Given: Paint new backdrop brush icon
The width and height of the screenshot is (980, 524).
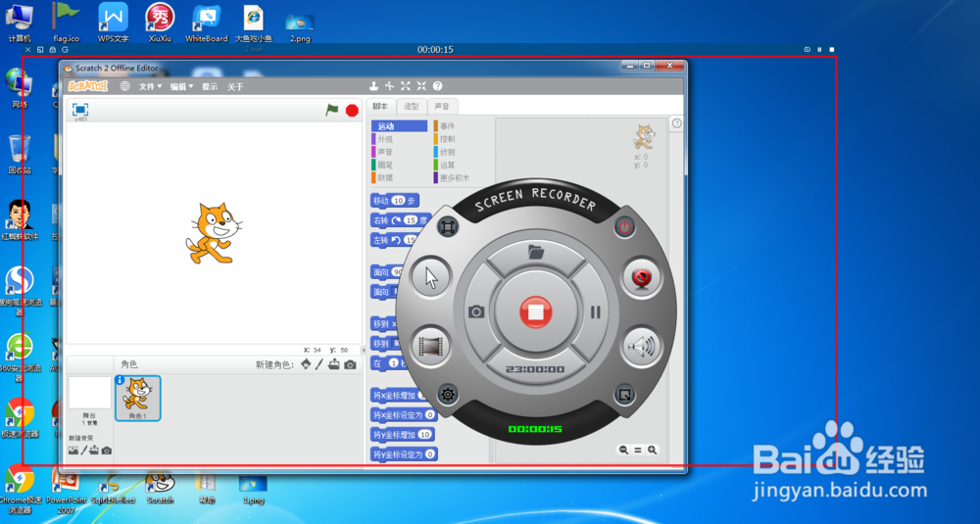Looking at the screenshot, I should [83, 451].
